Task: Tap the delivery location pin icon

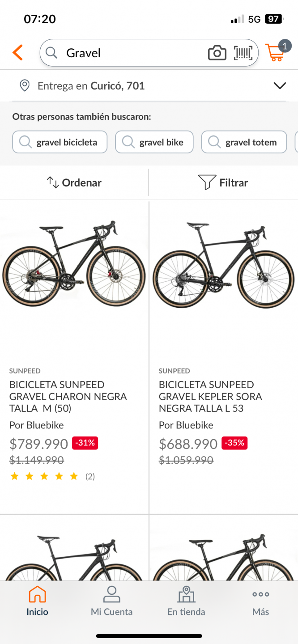Action: point(25,85)
